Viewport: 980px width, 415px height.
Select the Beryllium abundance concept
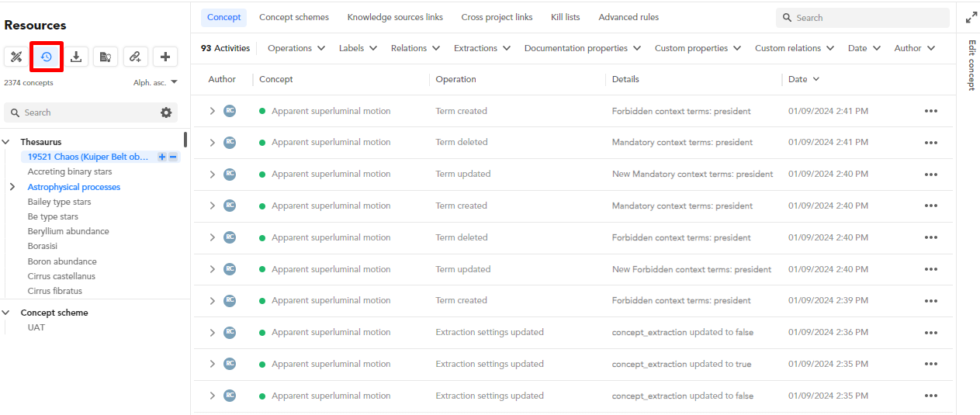pos(68,231)
